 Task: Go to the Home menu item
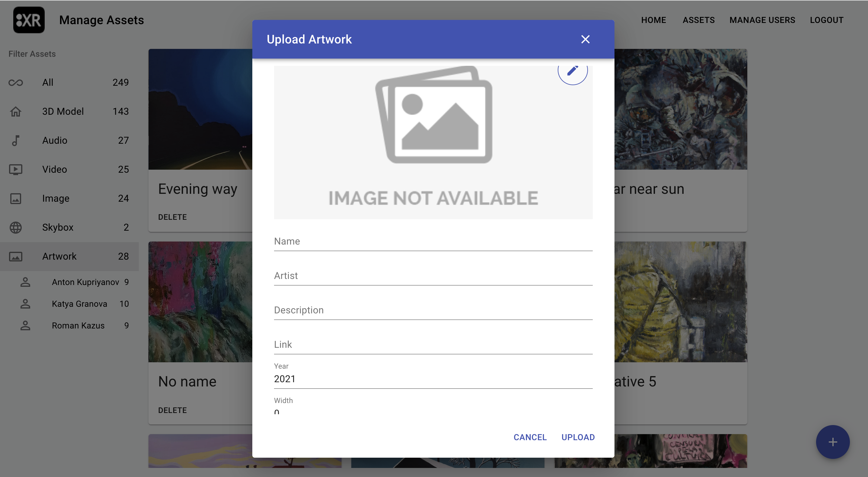coord(653,20)
